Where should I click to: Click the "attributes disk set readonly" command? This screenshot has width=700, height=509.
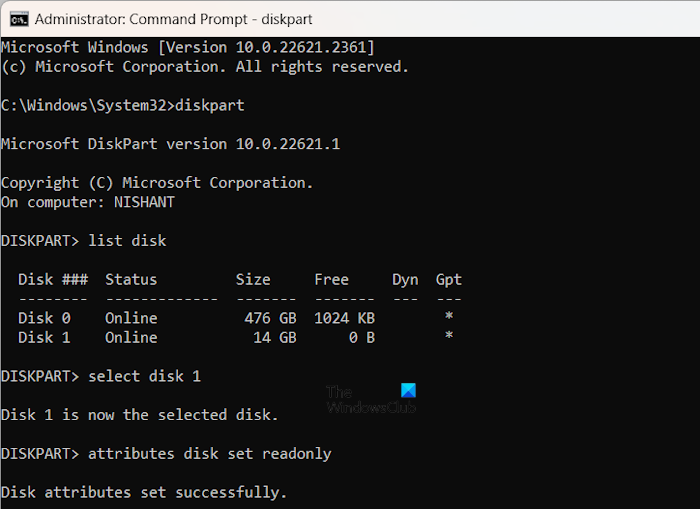coord(209,454)
